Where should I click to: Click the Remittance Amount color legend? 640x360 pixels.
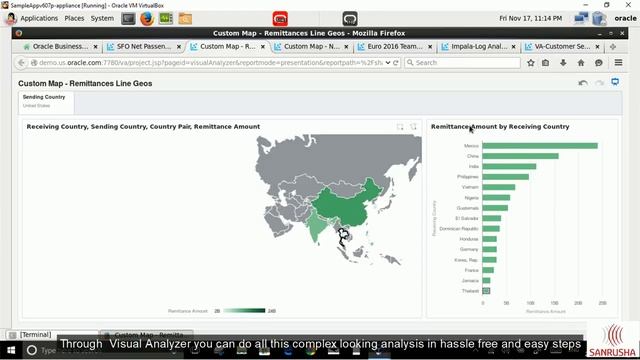[244, 311]
